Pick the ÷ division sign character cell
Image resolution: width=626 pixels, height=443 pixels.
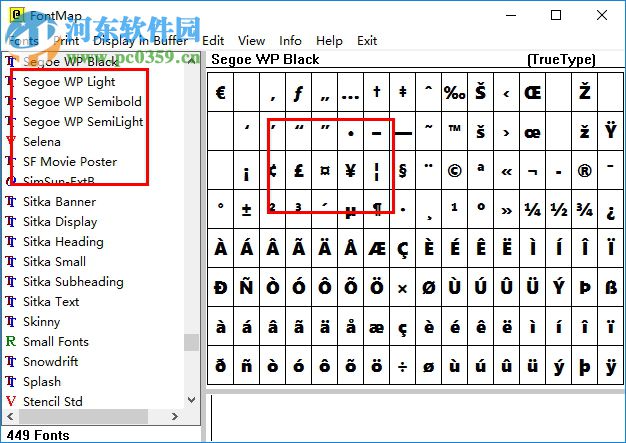[x=402, y=365]
